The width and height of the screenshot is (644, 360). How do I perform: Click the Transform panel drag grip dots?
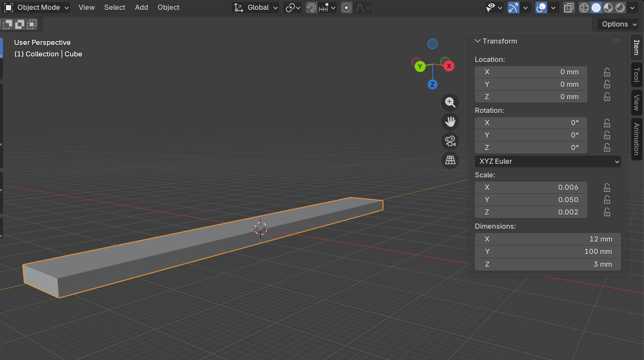pos(617,41)
